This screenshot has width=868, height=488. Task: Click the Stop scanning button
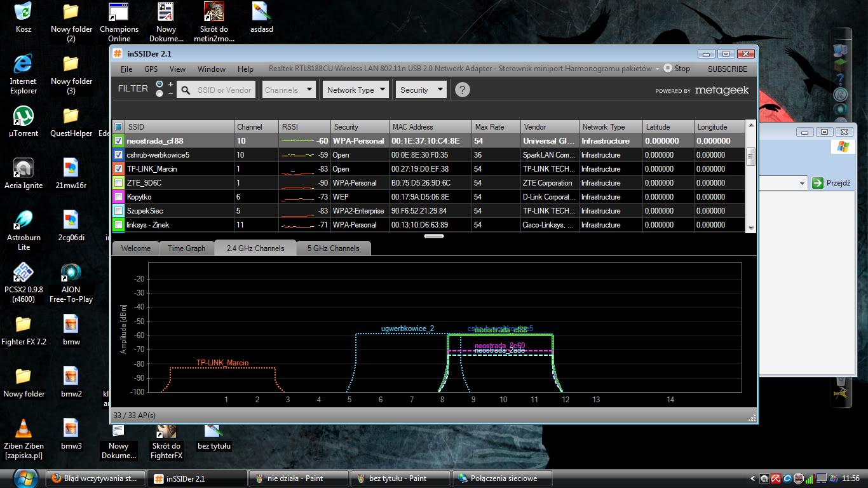pyautogui.click(x=677, y=69)
